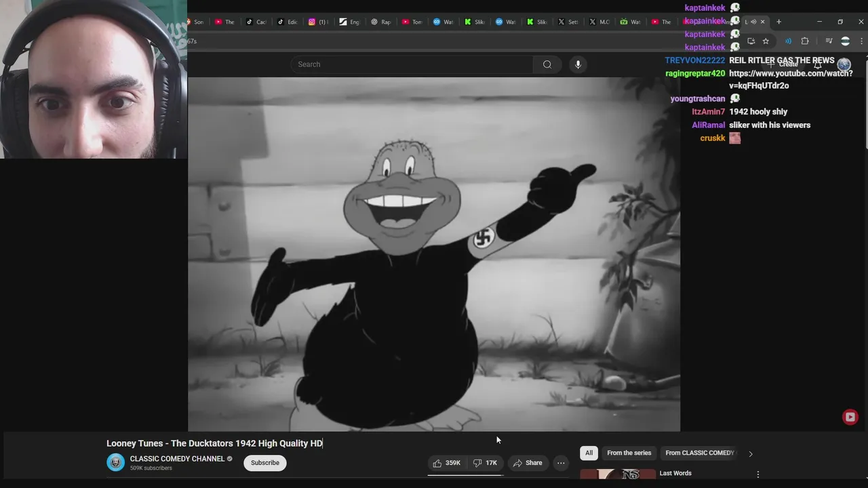Open the three-dot more actions menu

point(561,463)
